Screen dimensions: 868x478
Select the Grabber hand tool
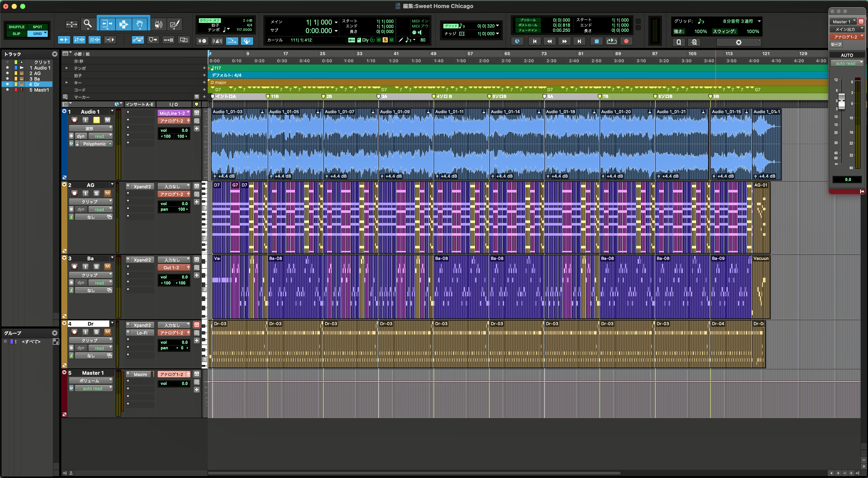pos(140,24)
